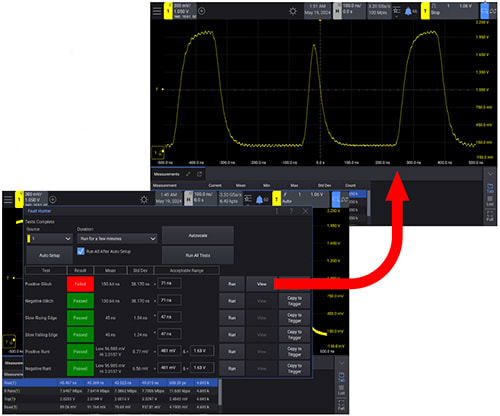500x416 pixels.
Task: Edit the Positive Glitch acceptable range field
Action: coord(169,283)
